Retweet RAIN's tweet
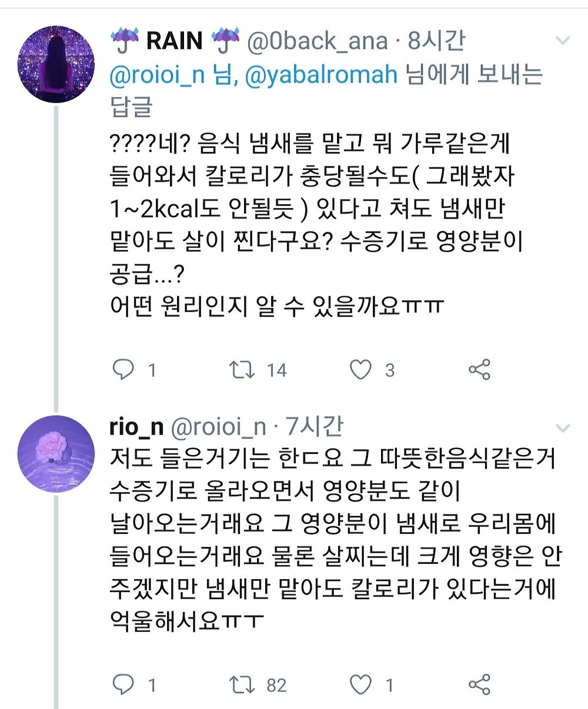 242,370
